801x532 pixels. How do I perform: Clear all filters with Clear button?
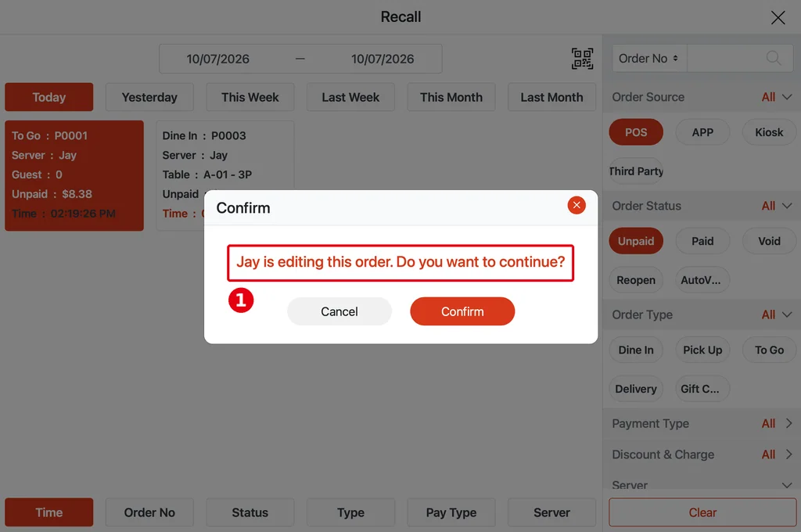click(702, 512)
